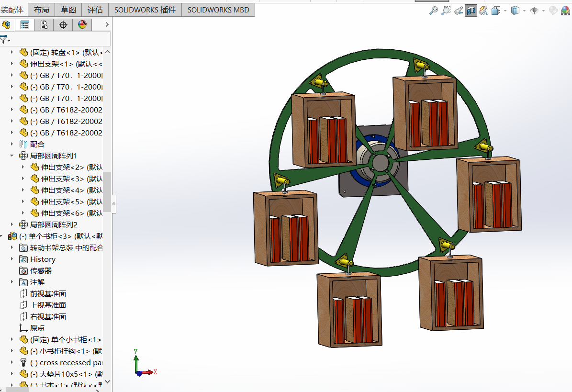Click the Apply Scene color ball icon
The image size is (572, 392).
[565, 11]
